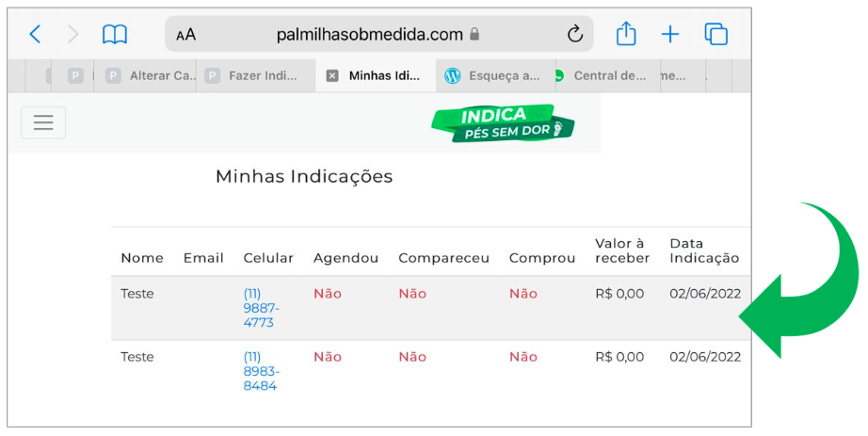
Task: Reload the page with the refresh icon
Action: pyautogui.click(x=575, y=34)
